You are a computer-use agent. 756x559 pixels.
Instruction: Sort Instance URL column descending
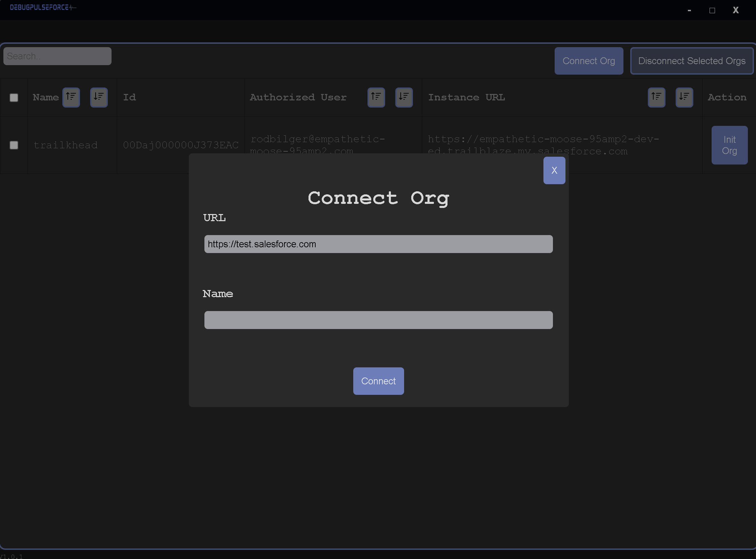[x=684, y=97]
